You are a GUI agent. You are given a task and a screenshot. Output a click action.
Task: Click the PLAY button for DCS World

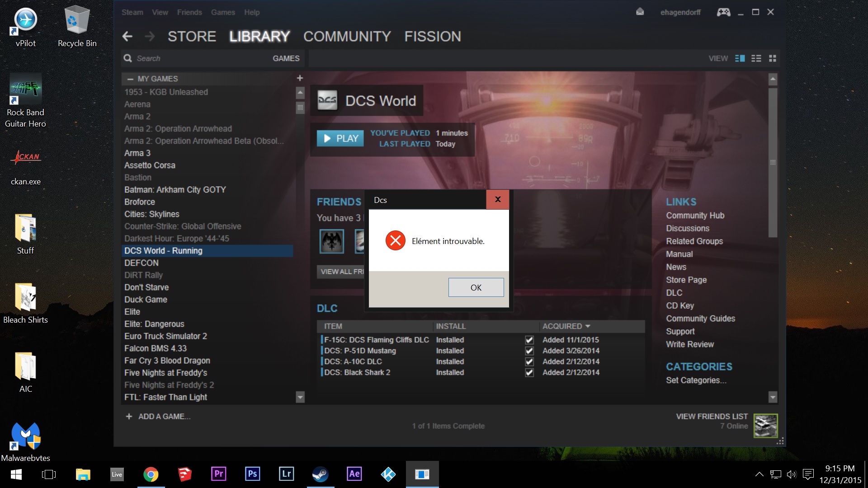pyautogui.click(x=340, y=138)
